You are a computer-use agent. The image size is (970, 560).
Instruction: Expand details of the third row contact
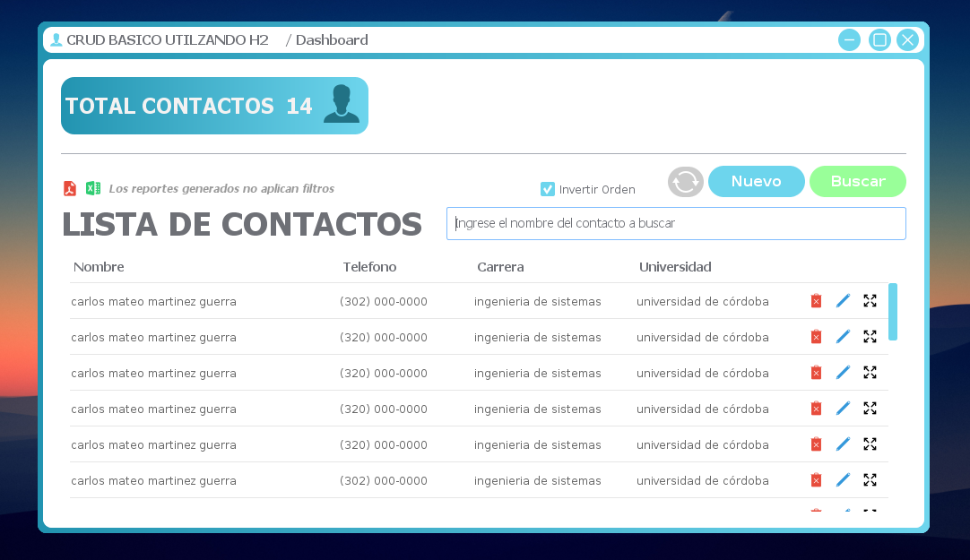tap(870, 373)
